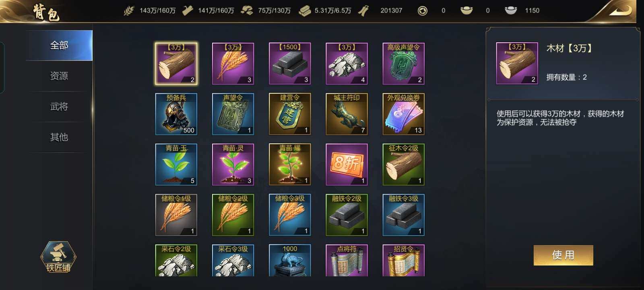Image resolution: width=644 pixels, height=290 pixels.
Task: Select the 城主符印 bronze seal item
Action: pyautogui.click(x=347, y=114)
